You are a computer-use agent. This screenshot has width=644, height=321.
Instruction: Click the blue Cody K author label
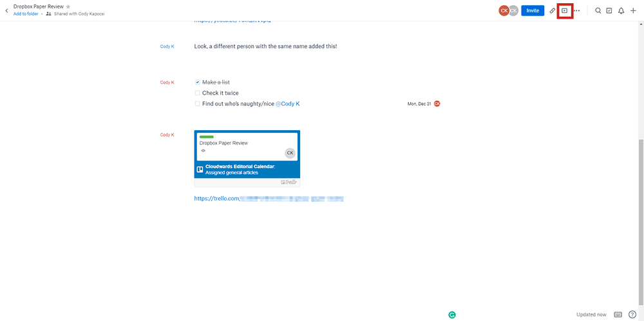point(167,46)
